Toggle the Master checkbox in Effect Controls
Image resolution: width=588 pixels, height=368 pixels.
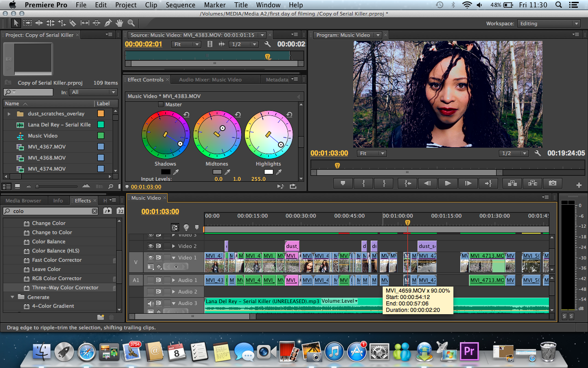(161, 104)
